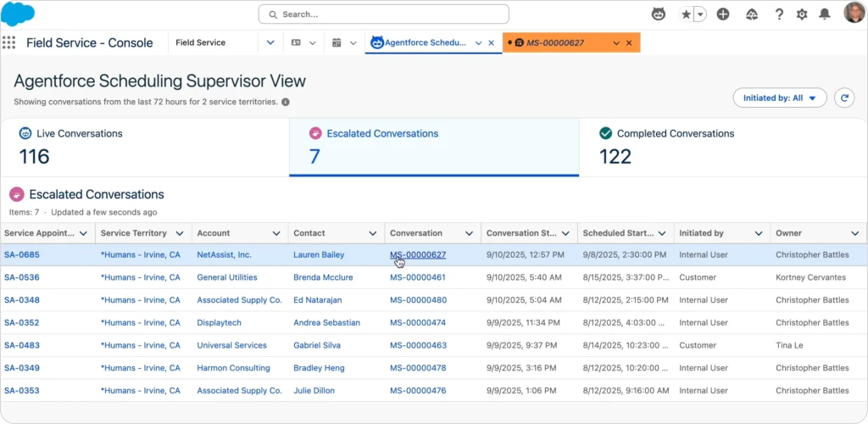Click the 9/10/2025, 5:40 AM start time
The image size is (868, 424).
coord(524,277)
